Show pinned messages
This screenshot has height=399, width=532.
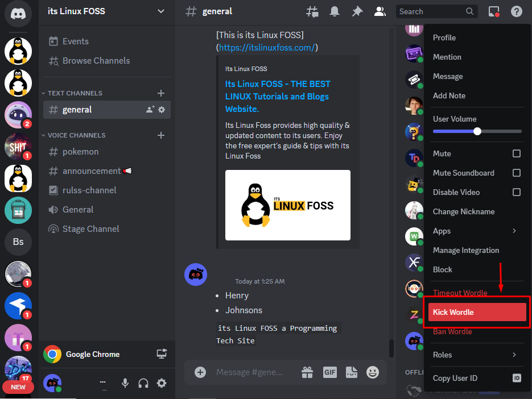357,11
